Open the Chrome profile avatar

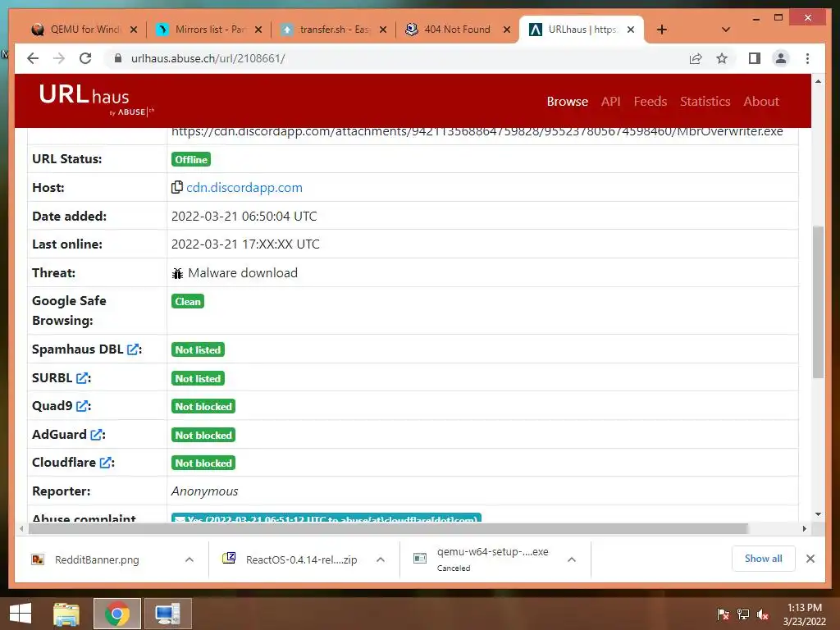click(781, 58)
